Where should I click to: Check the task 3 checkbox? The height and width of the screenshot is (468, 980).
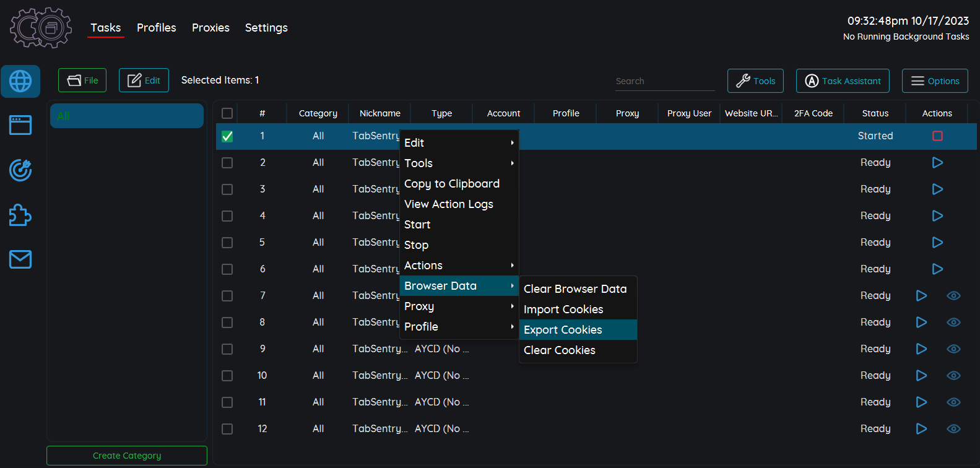[x=227, y=189]
